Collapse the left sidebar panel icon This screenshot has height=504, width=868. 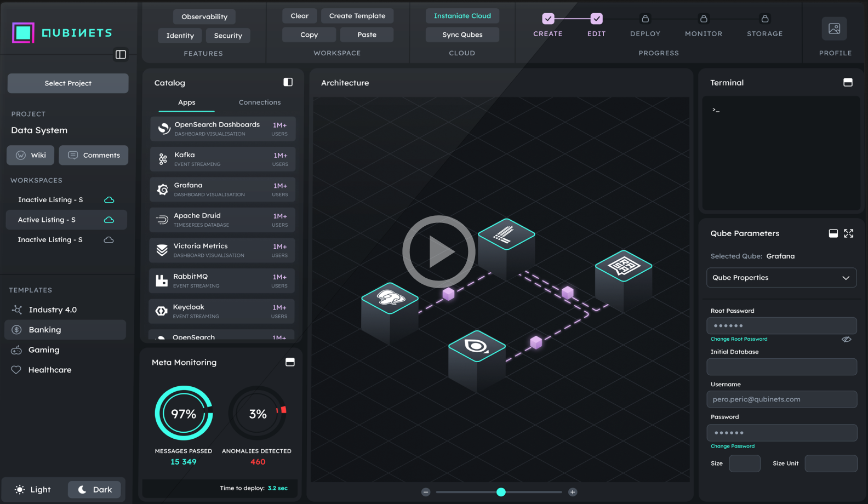[121, 54]
